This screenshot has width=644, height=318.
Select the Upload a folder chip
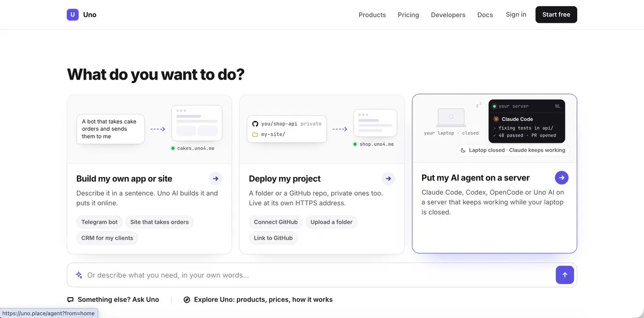pyautogui.click(x=331, y=222)
